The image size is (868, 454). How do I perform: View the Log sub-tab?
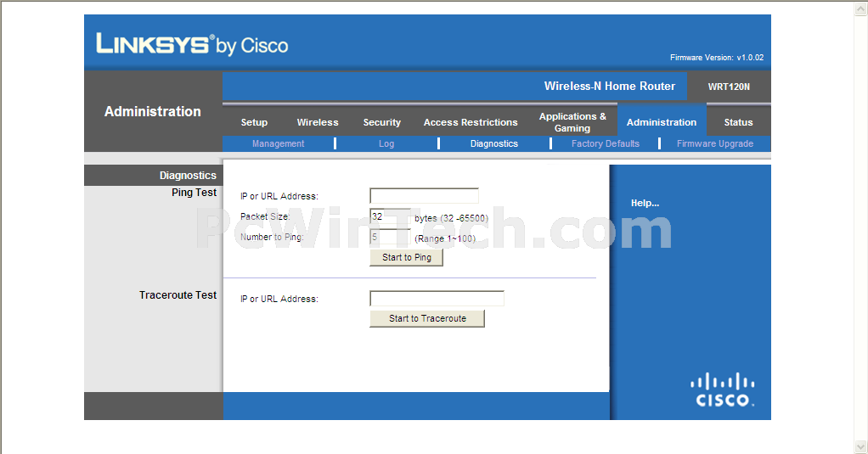386,143
